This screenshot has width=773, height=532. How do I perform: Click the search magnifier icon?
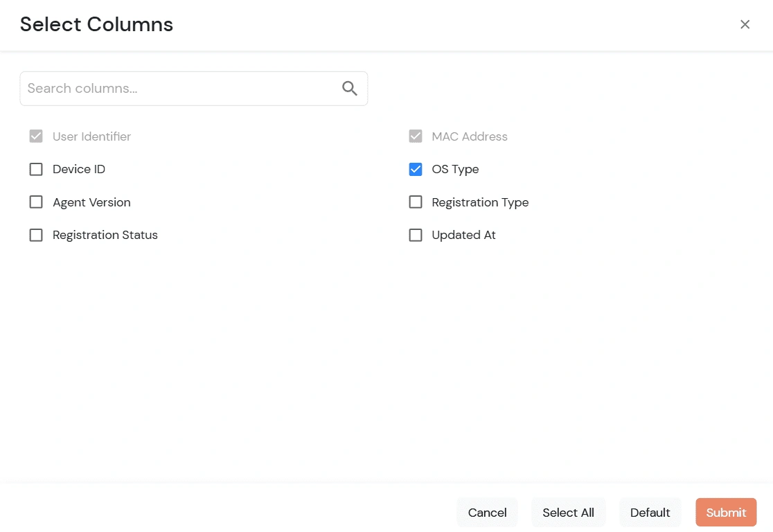[x=350, y=88]
